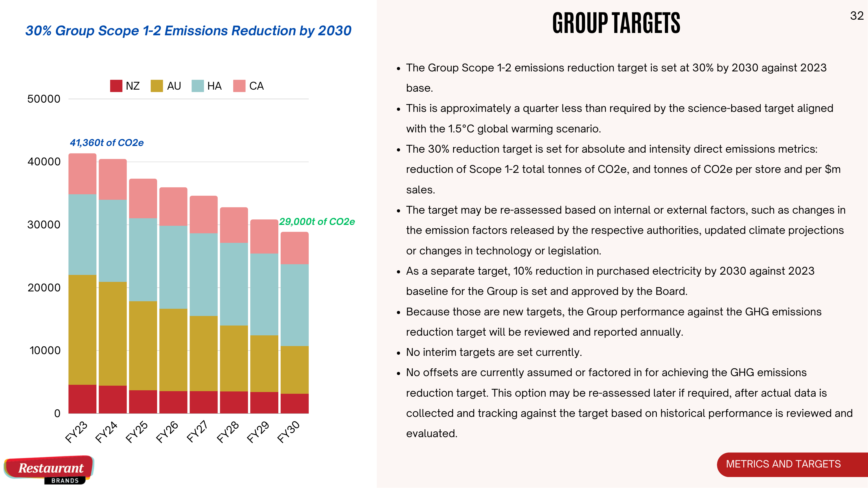Click the teal HA legend swatch
Image resolution: width=868 pixels, height=488 pixels.
[x=197, y=86]
